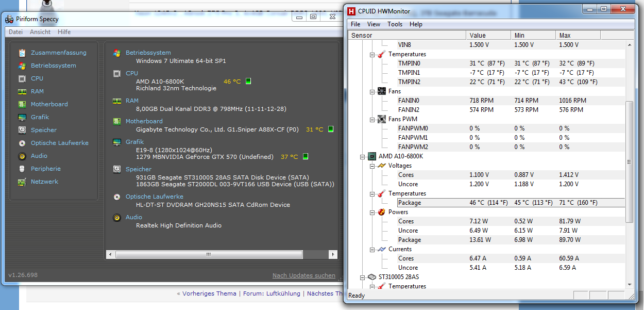Click Speccy horizontal scrollbar right arrow
This screenshot has width=644, height=310.
pyautogui.click(x=334, y=254)
